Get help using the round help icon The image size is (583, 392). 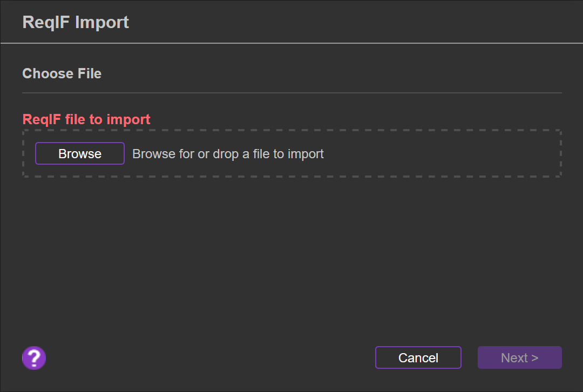click(34, 357)
